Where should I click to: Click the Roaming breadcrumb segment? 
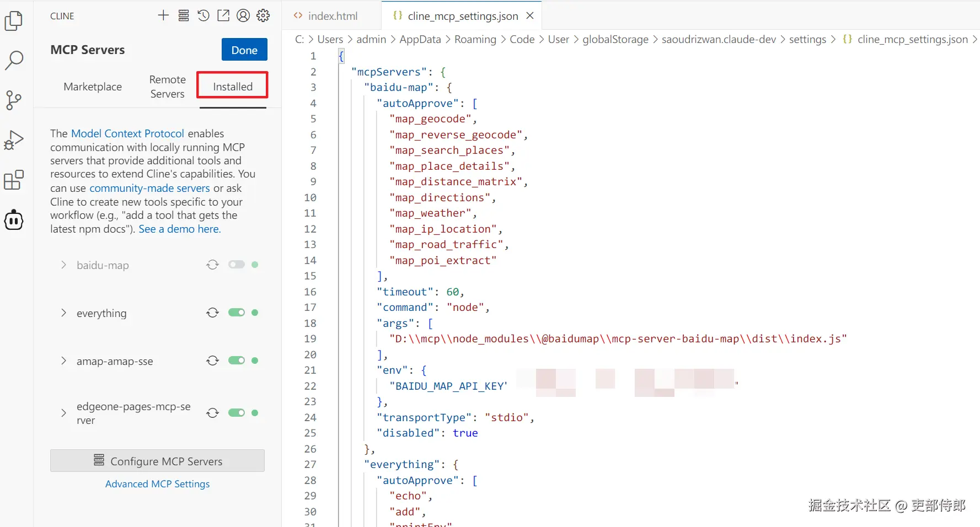pos(475,39)
